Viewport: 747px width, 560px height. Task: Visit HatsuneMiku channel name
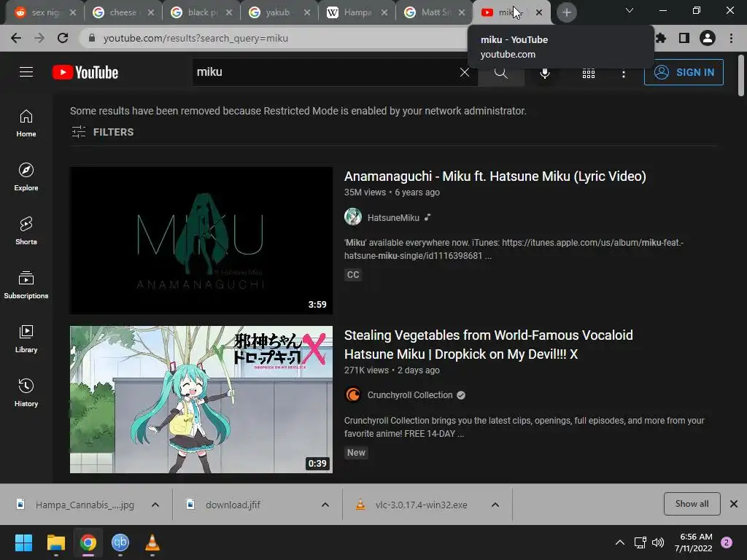393,217
